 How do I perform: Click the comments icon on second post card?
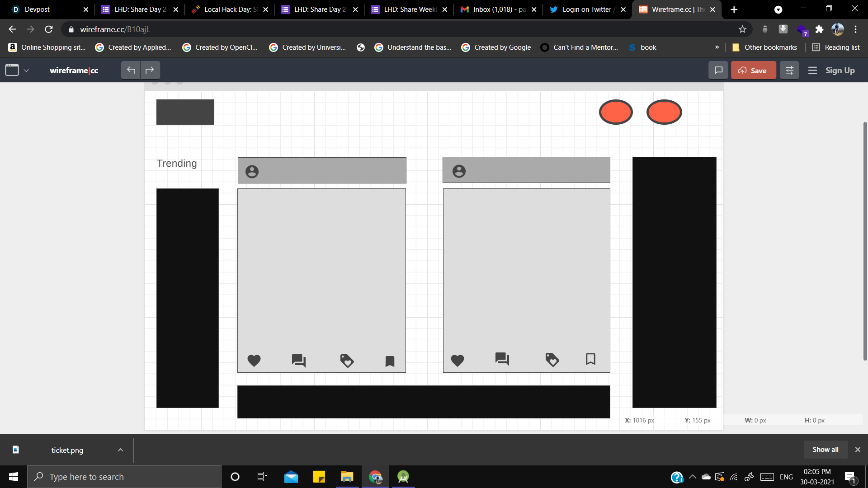point(502,359)
